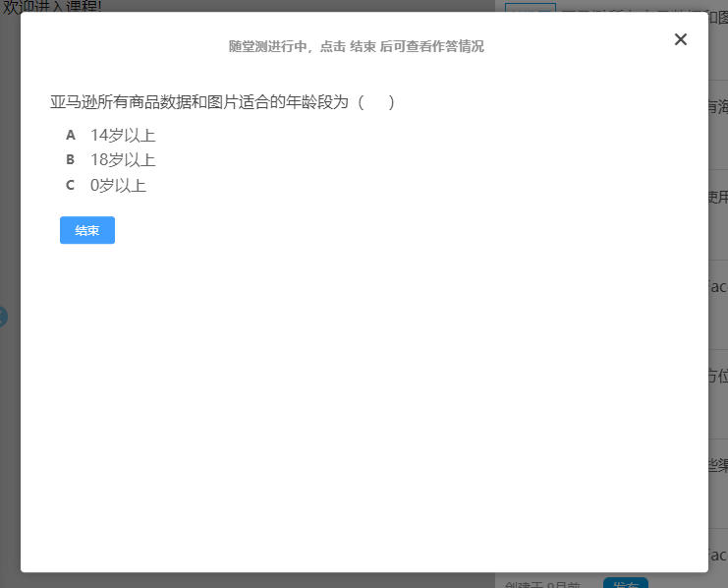Click the letter C option marker

pos(70,186)
